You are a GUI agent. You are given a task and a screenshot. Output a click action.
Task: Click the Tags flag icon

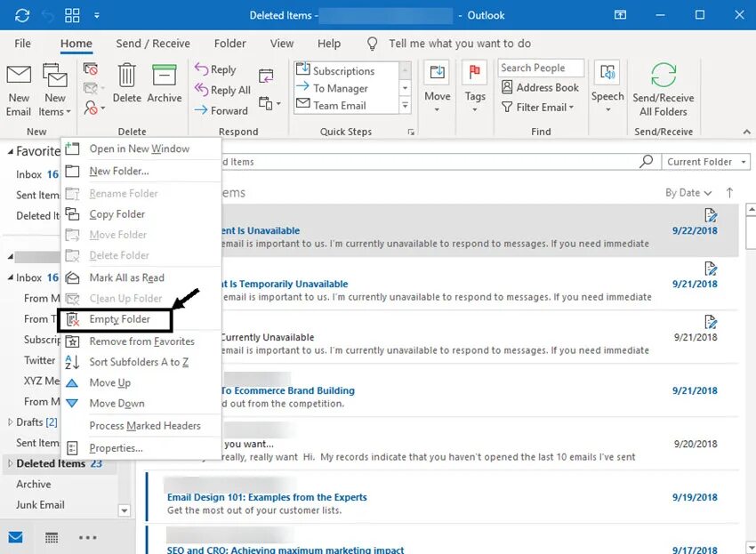point(474,72)
